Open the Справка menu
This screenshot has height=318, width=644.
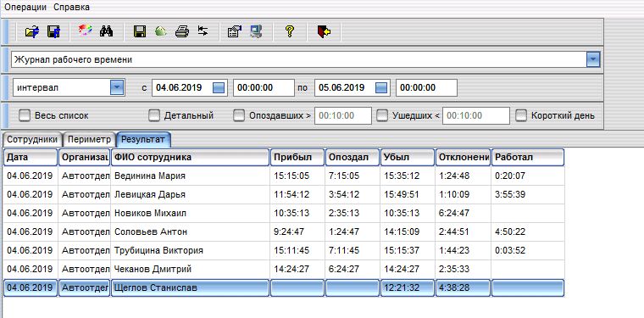click(71, 7)
